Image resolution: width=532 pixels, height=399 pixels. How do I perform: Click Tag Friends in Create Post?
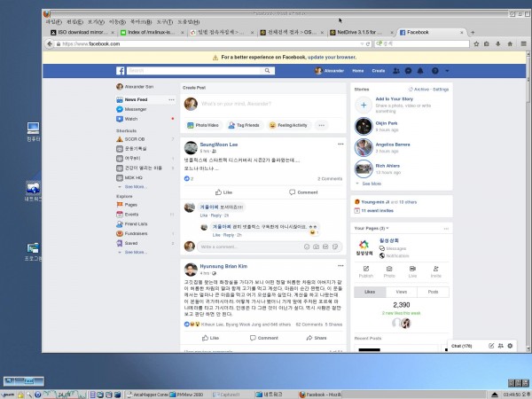pyautogui.click(x=244, y=125)
